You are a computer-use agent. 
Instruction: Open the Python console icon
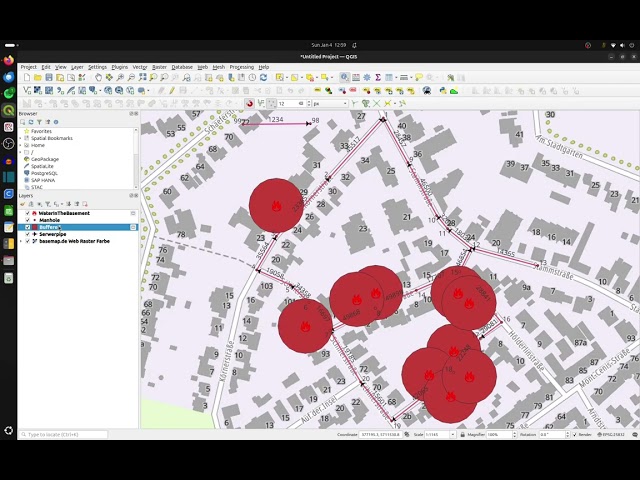(x=443, y=91)
